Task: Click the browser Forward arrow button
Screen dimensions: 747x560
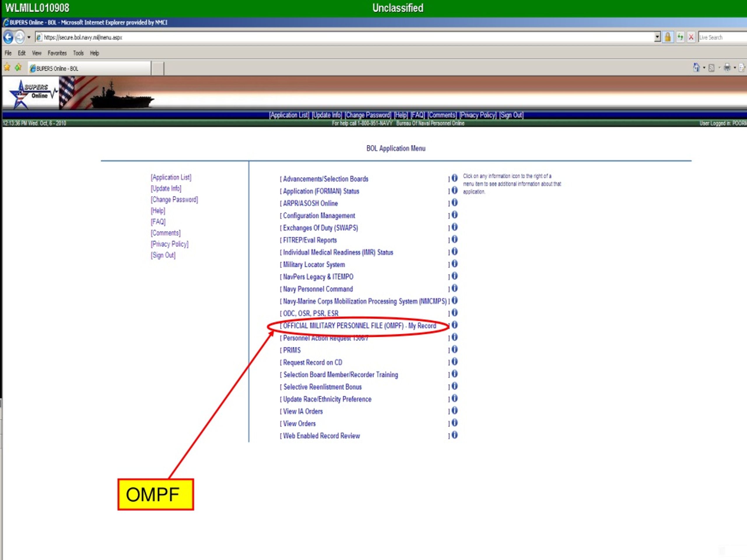Action: point(20,37)
